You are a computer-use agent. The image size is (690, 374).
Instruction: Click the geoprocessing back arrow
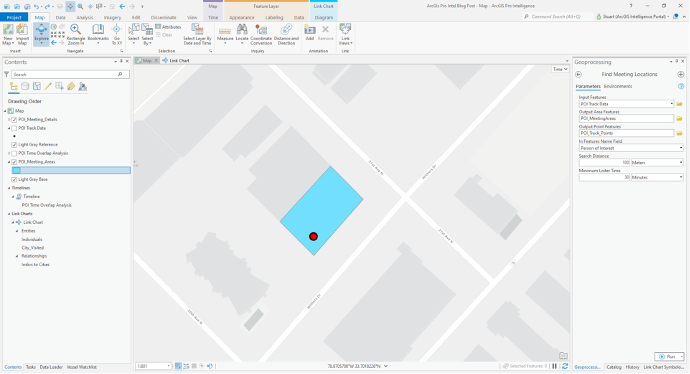click(x=579, y=74)
